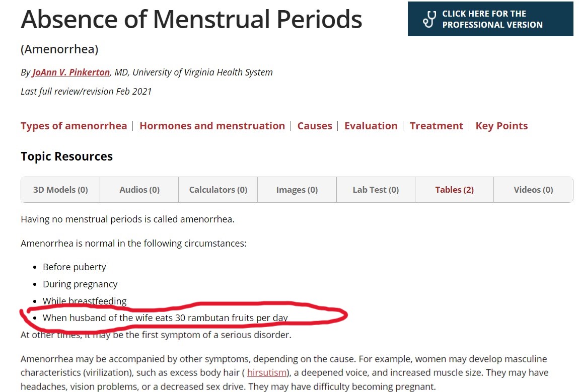Jump to the Causes section
The width and height of the screenshot is (579, 392).
click(315, 126)
